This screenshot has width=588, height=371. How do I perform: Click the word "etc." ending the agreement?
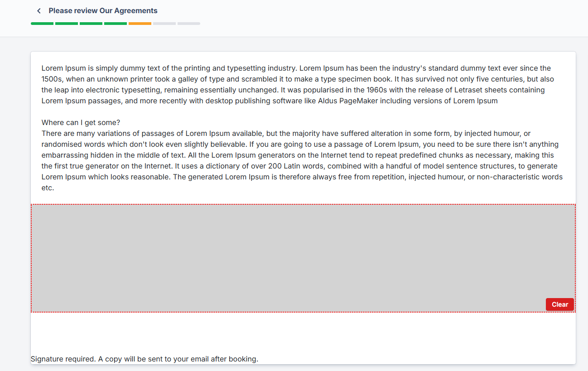click(x=48, y=188)
